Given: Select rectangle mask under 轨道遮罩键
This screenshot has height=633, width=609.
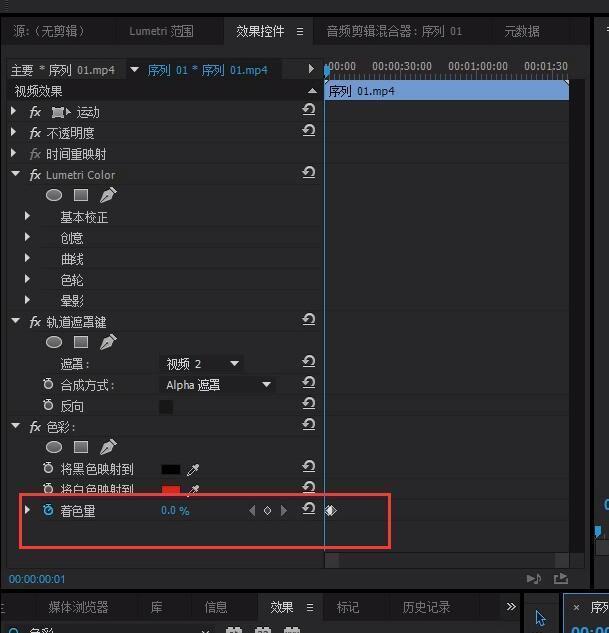Looking at the screenshot, I should click(x=81, y=342).
